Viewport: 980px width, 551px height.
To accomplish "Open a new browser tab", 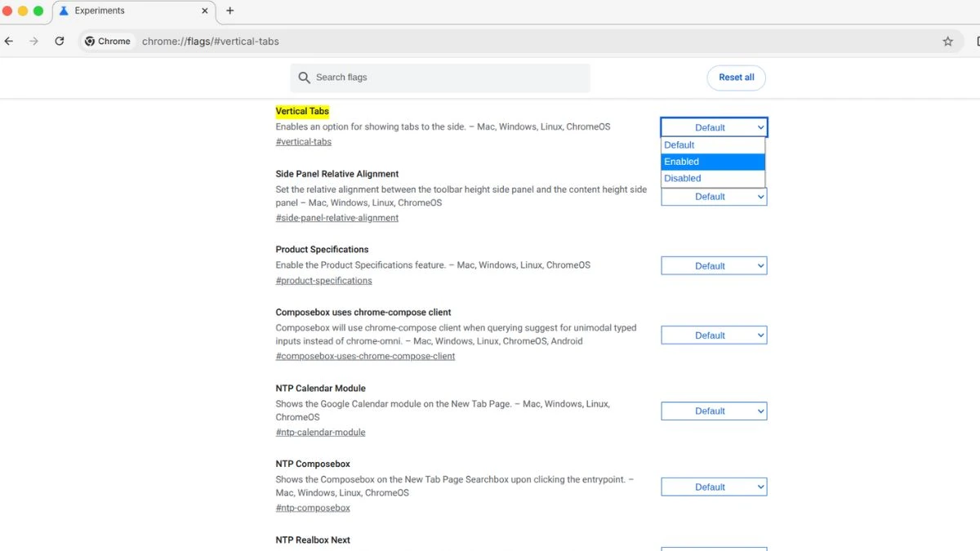I will click(x=229, y=11).
